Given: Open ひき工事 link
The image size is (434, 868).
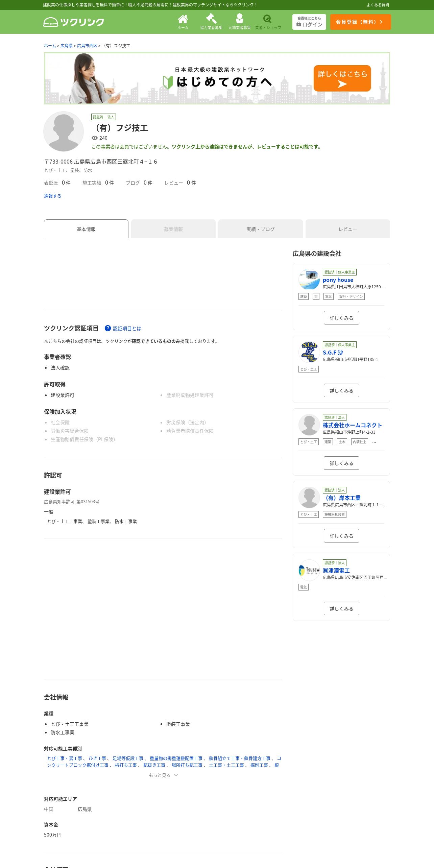Looking at the screenshot, I should point(97,758).
